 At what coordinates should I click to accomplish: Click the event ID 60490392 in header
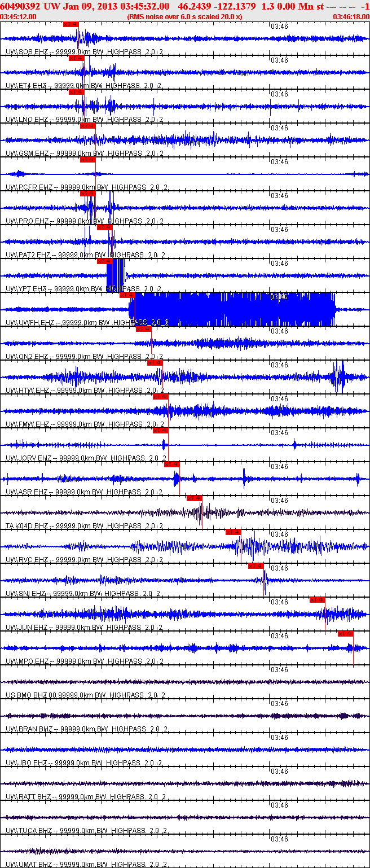[20, 6]
